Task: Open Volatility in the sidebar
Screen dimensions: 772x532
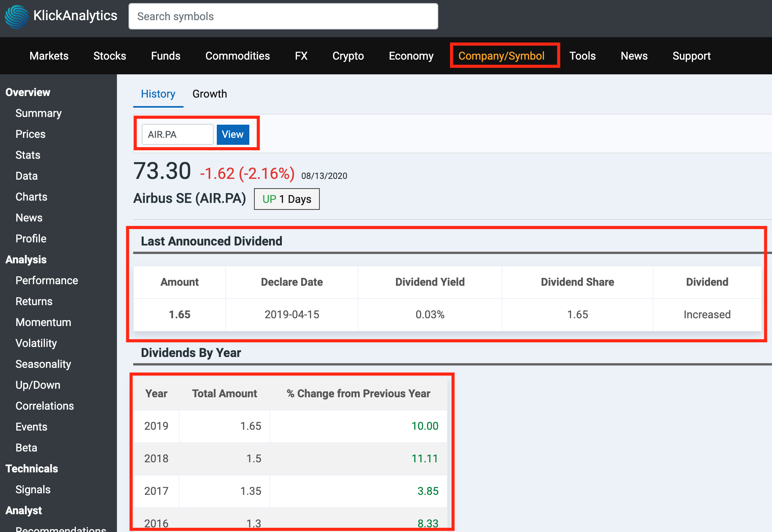Action: pos(36,343)
